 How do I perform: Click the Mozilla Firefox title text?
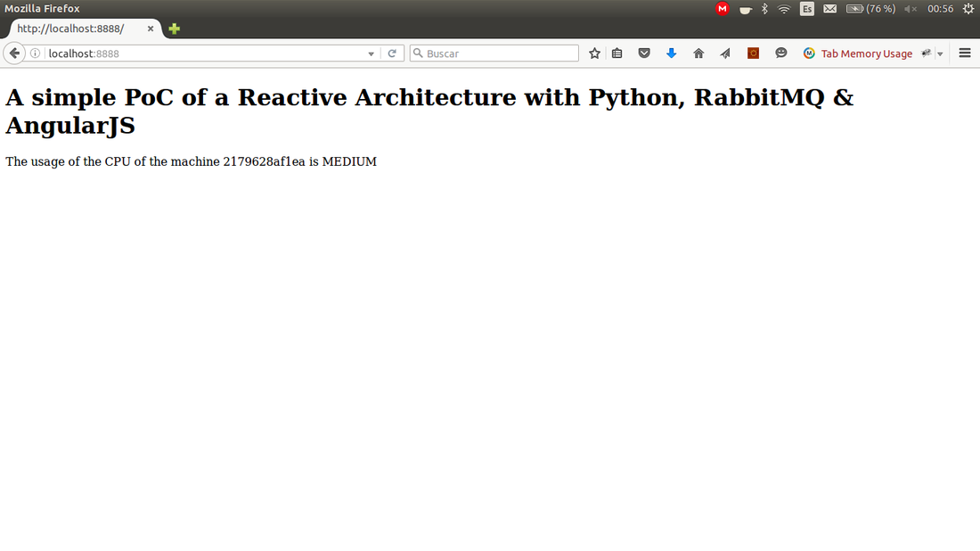(x=43, y=9)
